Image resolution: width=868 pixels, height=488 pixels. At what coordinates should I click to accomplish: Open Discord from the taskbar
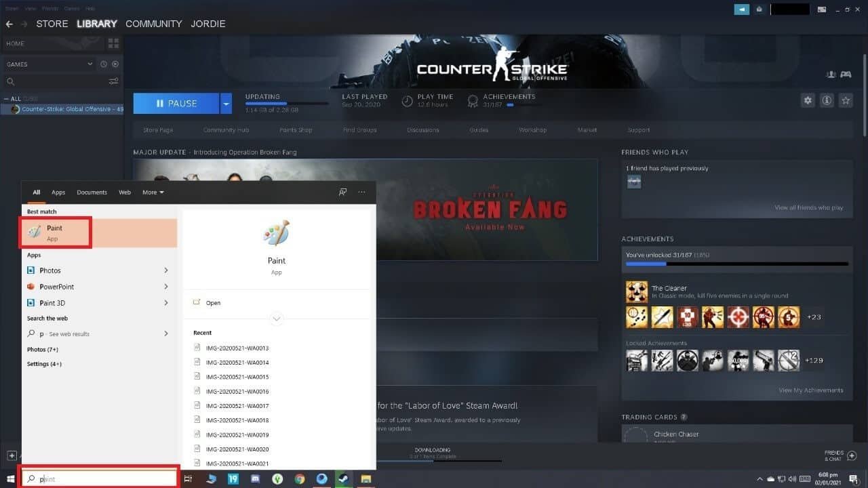coord(255,479)
